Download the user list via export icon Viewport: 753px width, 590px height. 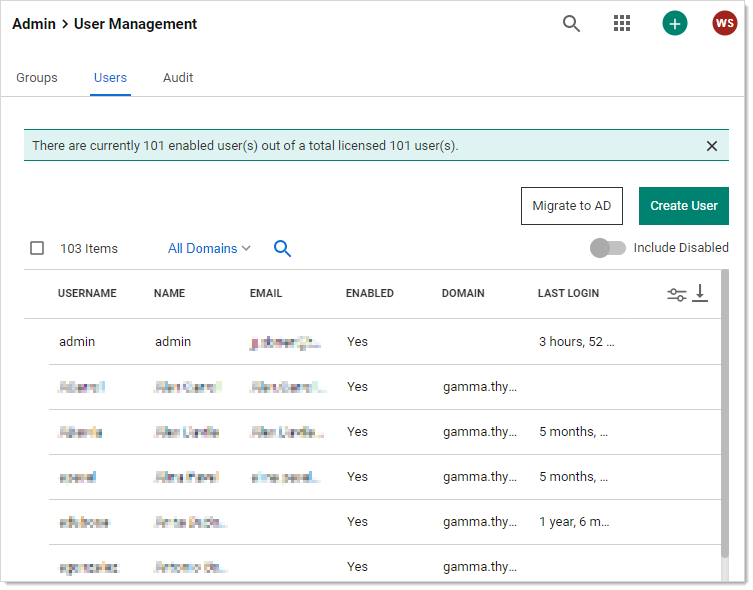point(700,293)
